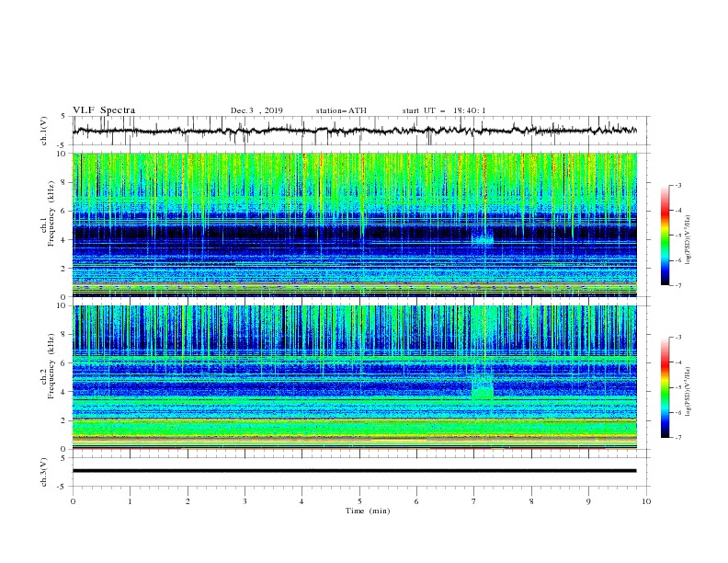Click time axis tick label "9"
The width and height of the screenshot is (728, 563).
point(588,501)
